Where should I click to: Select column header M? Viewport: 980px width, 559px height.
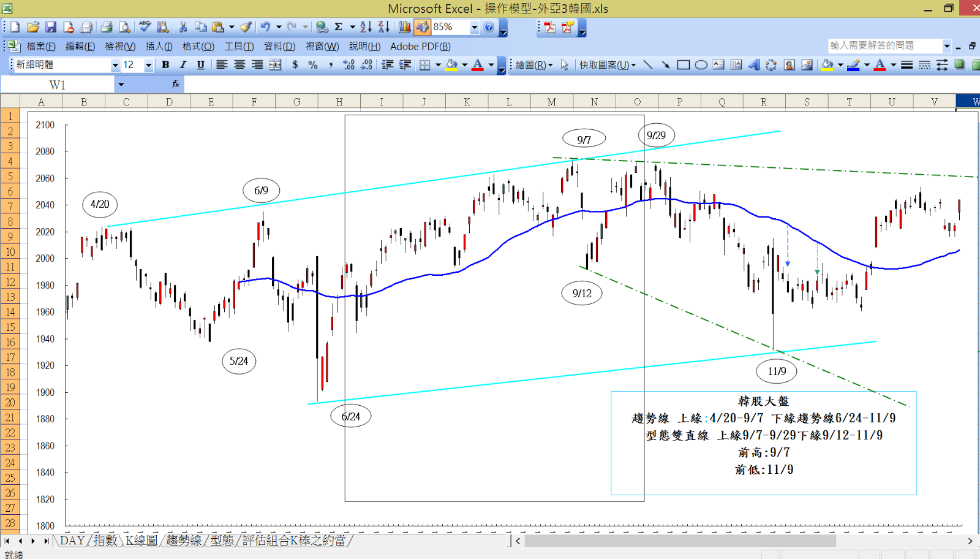552,102
